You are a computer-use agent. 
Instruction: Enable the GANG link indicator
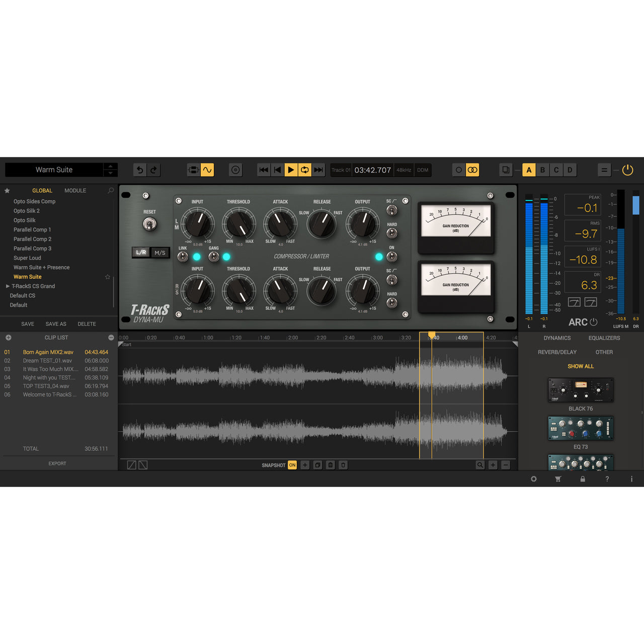tap(226, 256)
